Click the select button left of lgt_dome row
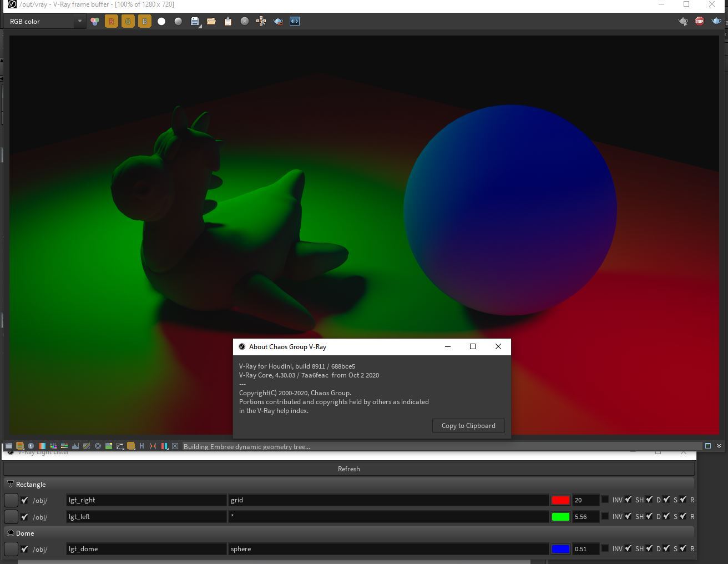Image resolution: width=728 pixels, height=564 pixels. click(x=11, y=549)
